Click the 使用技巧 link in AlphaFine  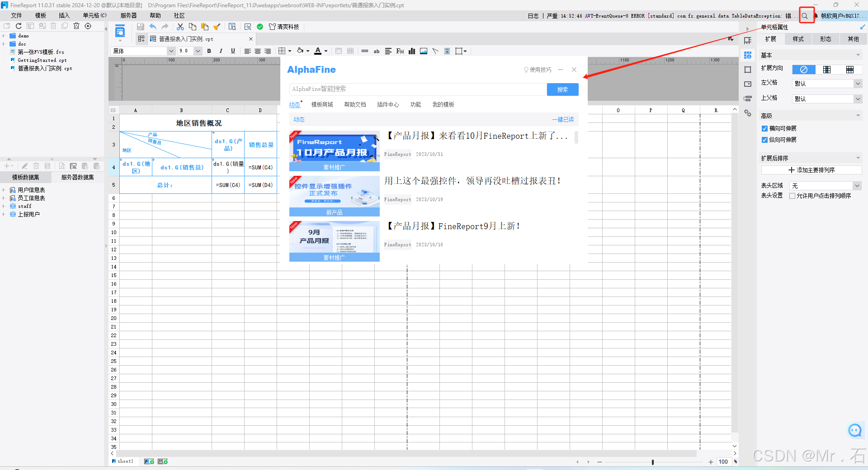538,70
